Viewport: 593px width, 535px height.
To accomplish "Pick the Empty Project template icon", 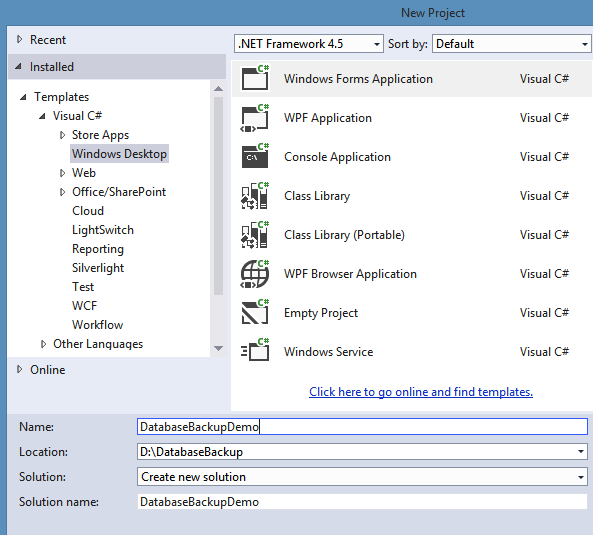I will tap(255, 313).
